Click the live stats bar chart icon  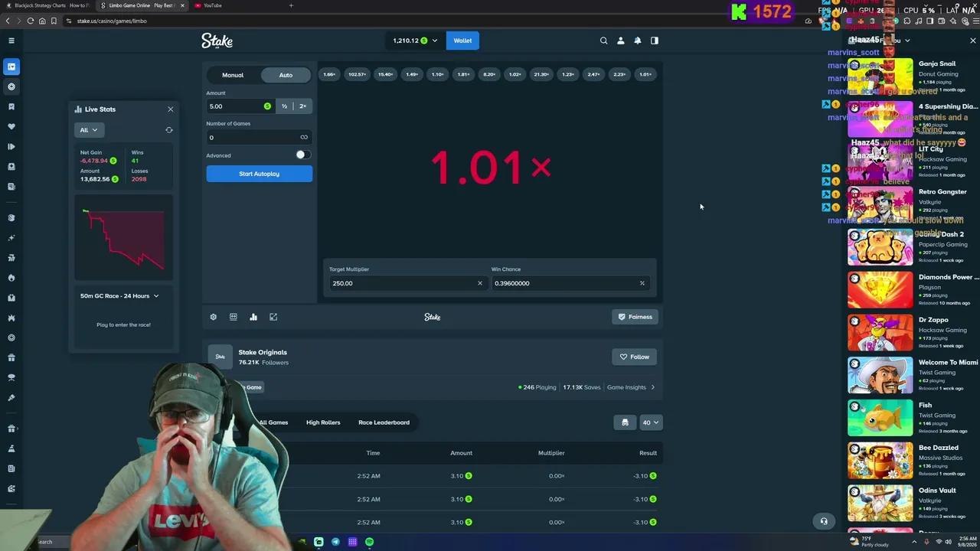click(x=253, y=317)
